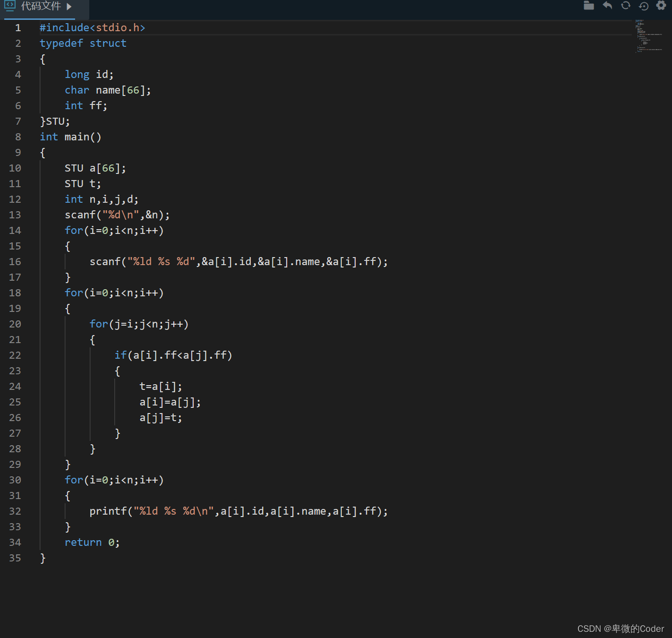Click the for loop on line 18
Screen dimensions: 672x638
(x=114, y=293)
